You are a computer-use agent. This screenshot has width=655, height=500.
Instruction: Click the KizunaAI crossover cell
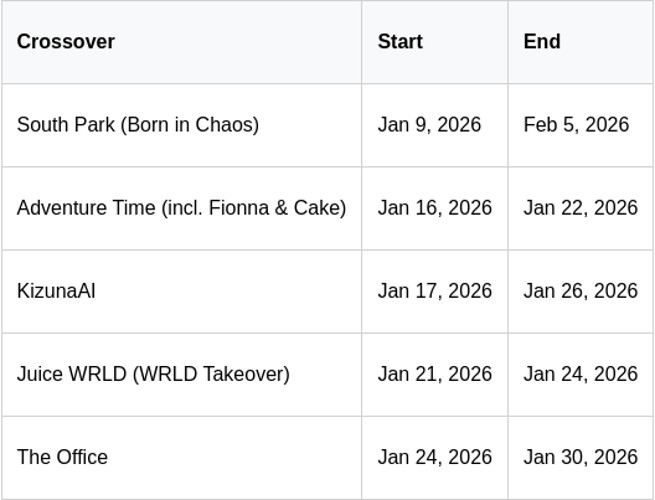(56, 291)
